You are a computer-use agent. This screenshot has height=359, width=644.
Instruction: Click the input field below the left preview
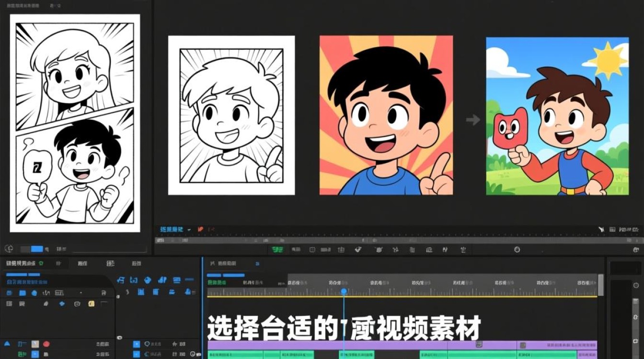109,249
